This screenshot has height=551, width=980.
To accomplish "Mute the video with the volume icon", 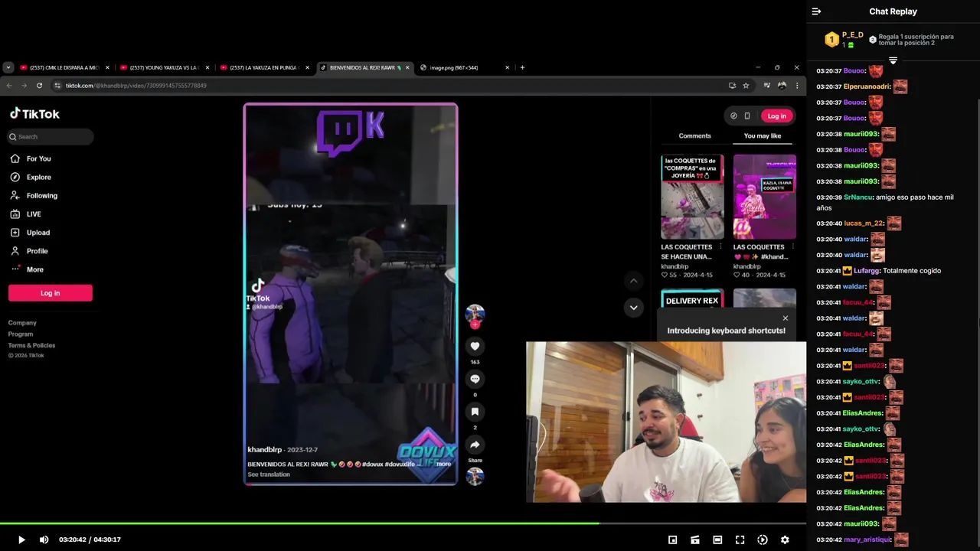I will (x=44, y=540).
